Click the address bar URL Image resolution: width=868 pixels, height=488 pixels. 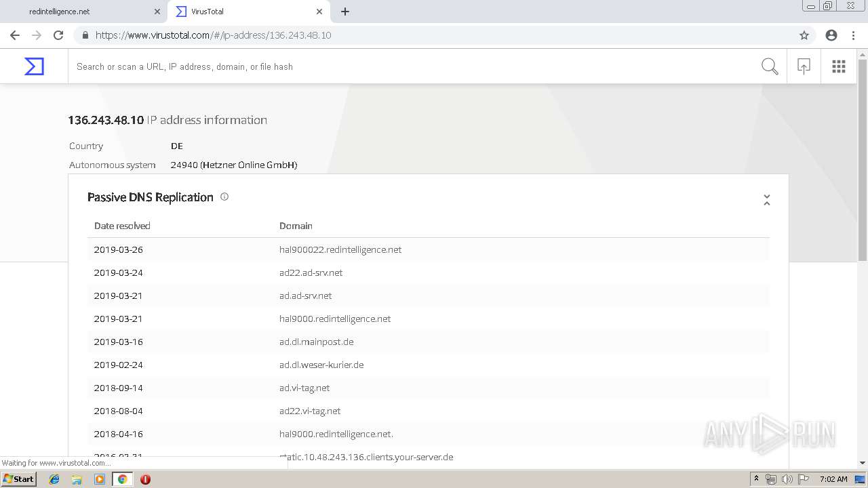pyautogui.click(x=213, y=35)
